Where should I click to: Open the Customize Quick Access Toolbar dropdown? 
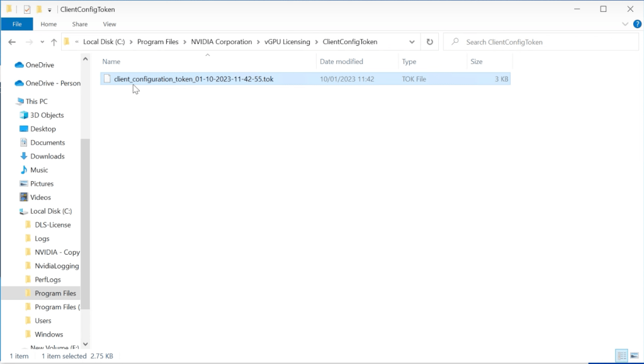(x=50, y=10)
